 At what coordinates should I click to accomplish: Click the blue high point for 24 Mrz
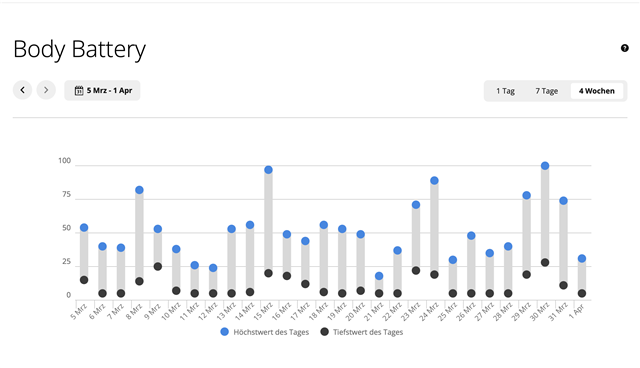tap(434, 180)
